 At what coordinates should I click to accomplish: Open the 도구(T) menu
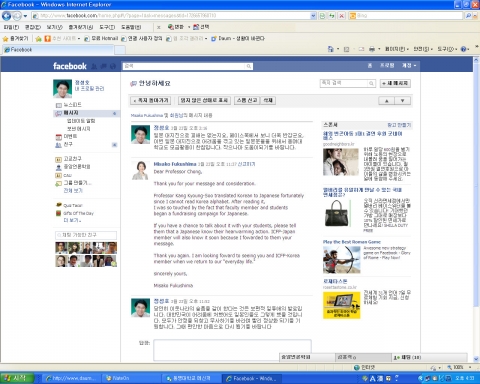107,27
